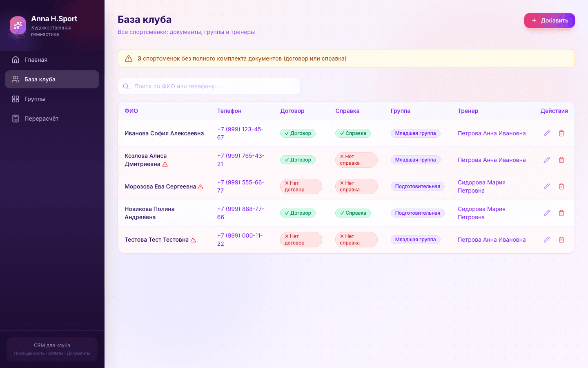The width and height of the screenshot is (588, 368).
Task: Click the Тренер column header
Action: (x=468, y=111)
